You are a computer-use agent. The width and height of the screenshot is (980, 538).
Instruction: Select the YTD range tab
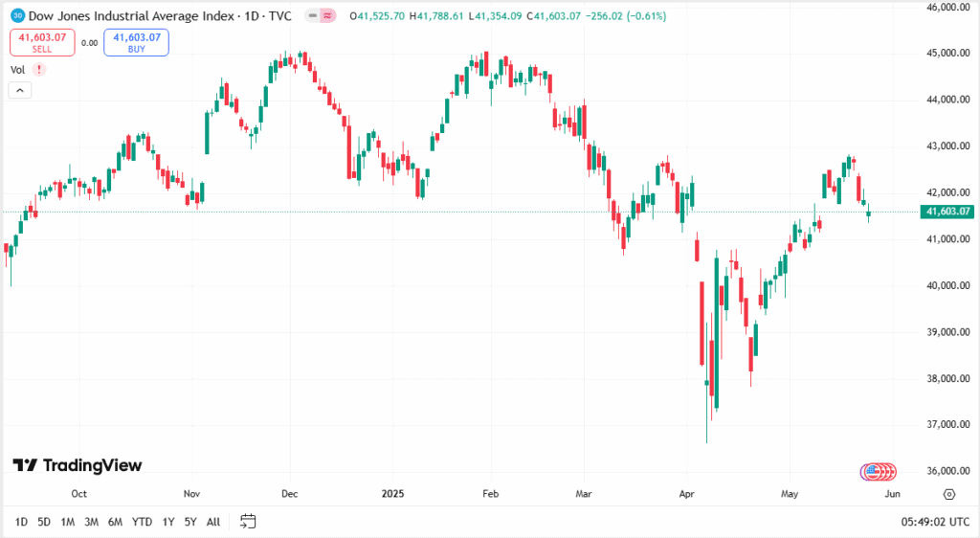[142, 522]
